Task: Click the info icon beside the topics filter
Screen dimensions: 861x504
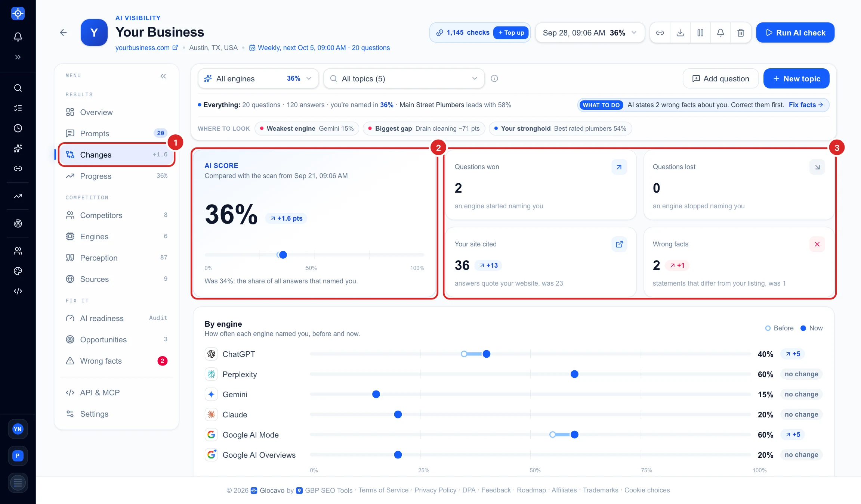Action: pyautogui.click(x=494, y=78)
